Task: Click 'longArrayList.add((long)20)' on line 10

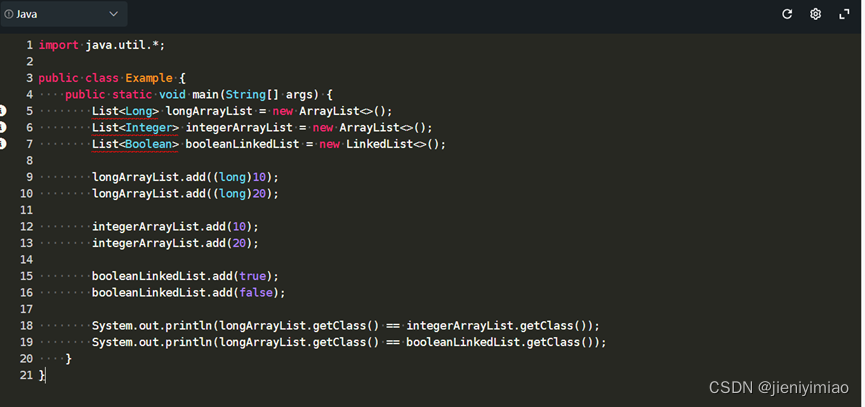Action: coord(182,194)
